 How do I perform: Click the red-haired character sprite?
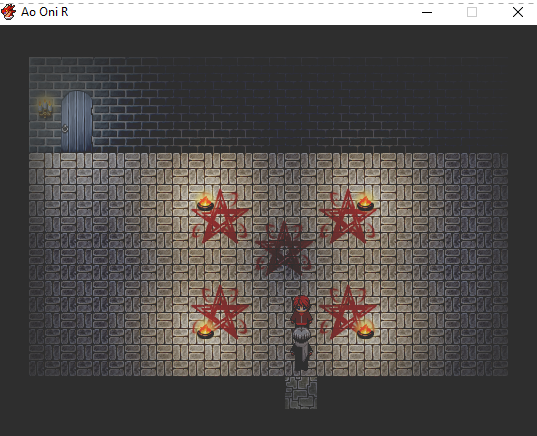point(301,312)
